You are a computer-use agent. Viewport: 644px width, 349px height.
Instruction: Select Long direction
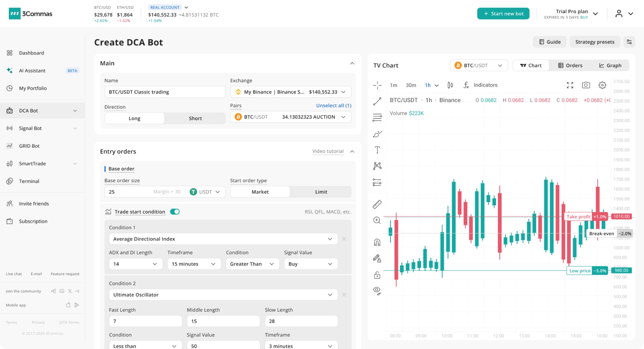pos(135,118)
